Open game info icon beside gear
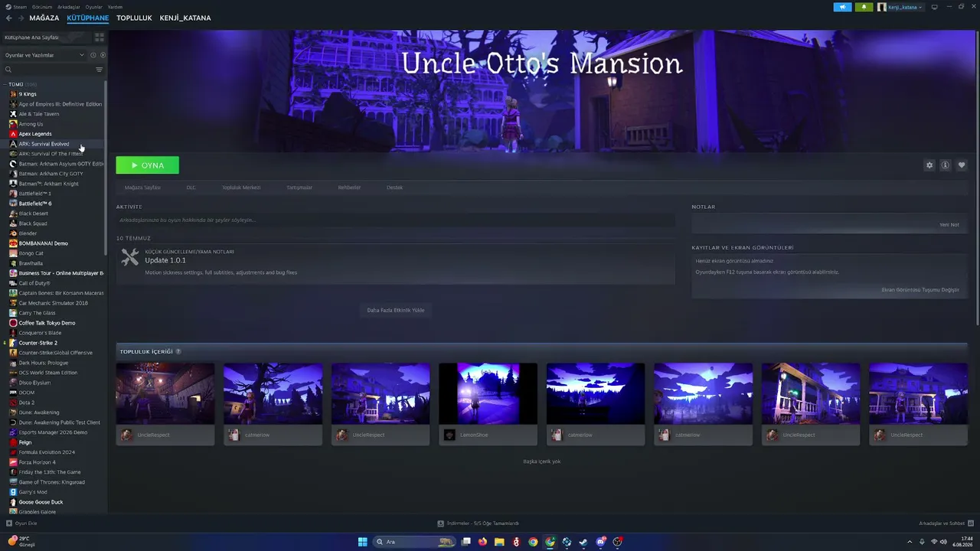Viewport: 980px width, 551px height. [x=946, y=165]
